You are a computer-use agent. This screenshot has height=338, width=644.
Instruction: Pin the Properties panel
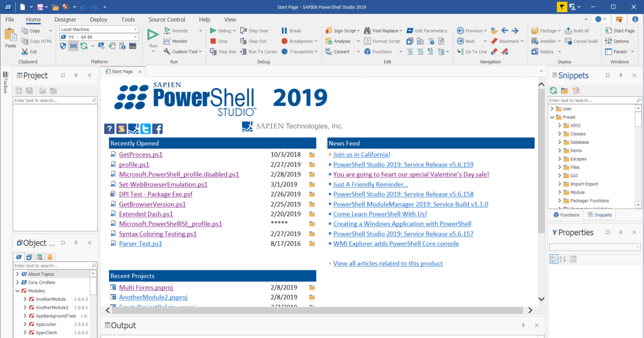point(619,232)
